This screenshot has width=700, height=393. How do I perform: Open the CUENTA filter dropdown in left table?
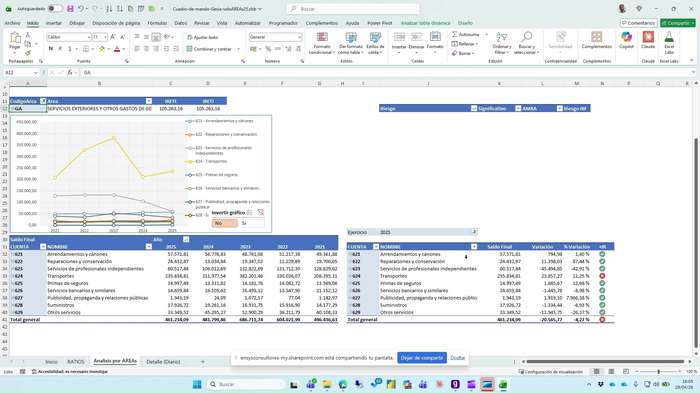click(43, 247)
